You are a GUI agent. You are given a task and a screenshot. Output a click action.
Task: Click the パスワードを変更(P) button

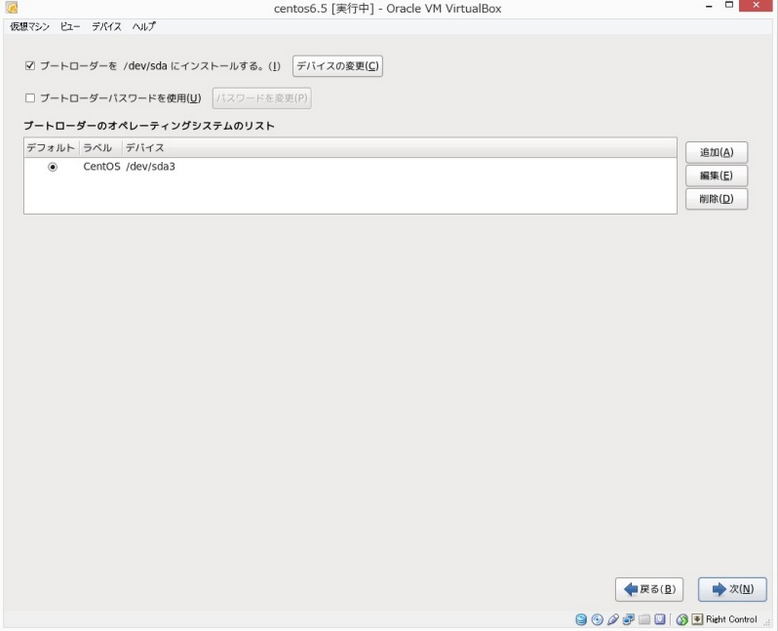262,98
